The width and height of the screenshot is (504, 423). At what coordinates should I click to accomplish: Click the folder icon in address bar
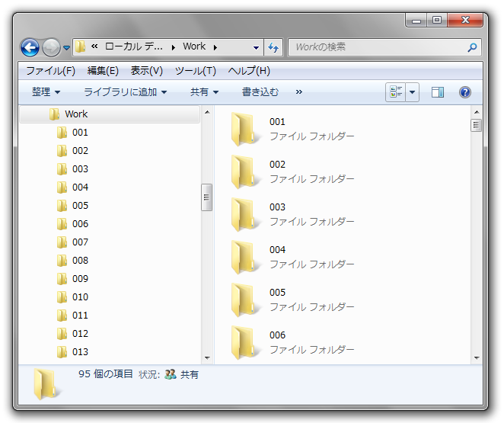point(81,47)
